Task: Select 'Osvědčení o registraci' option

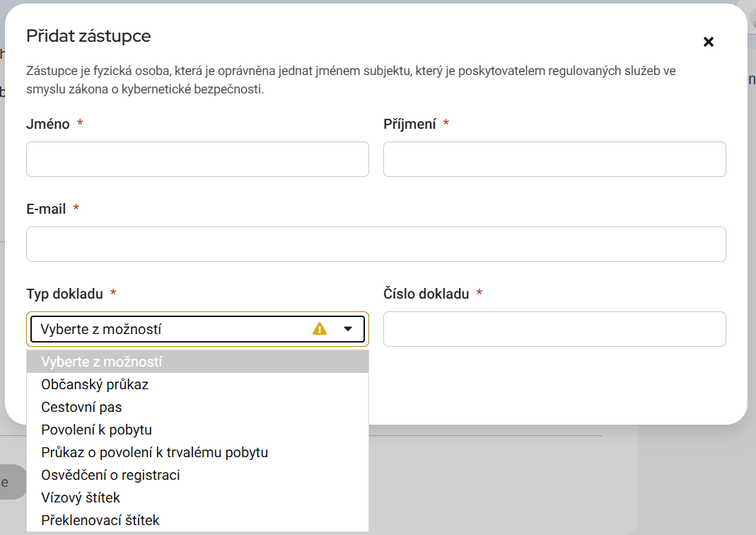Action: 110,475
